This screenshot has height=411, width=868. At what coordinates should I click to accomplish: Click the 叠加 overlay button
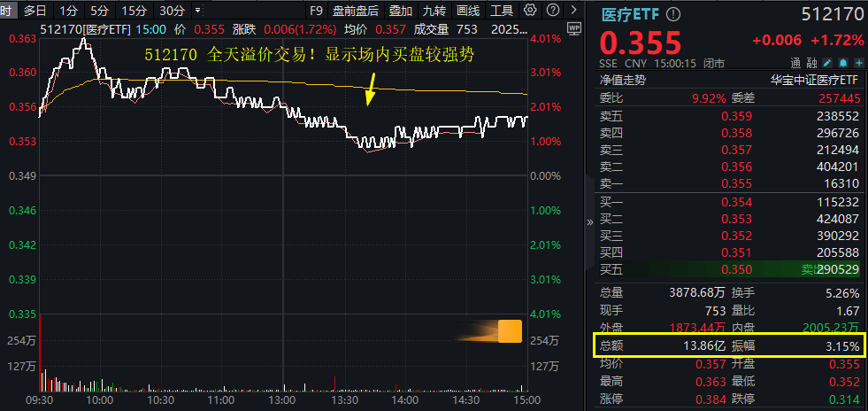[400, 10]
